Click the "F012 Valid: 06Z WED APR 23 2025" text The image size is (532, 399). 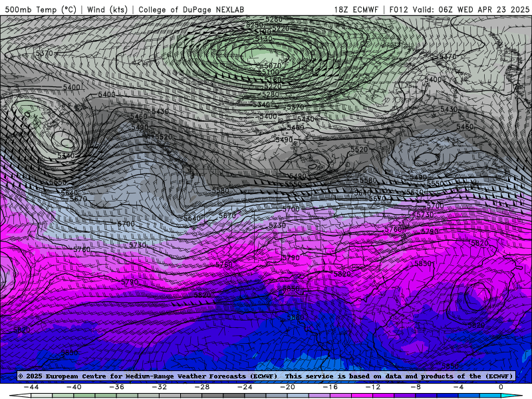pos(460,9)
